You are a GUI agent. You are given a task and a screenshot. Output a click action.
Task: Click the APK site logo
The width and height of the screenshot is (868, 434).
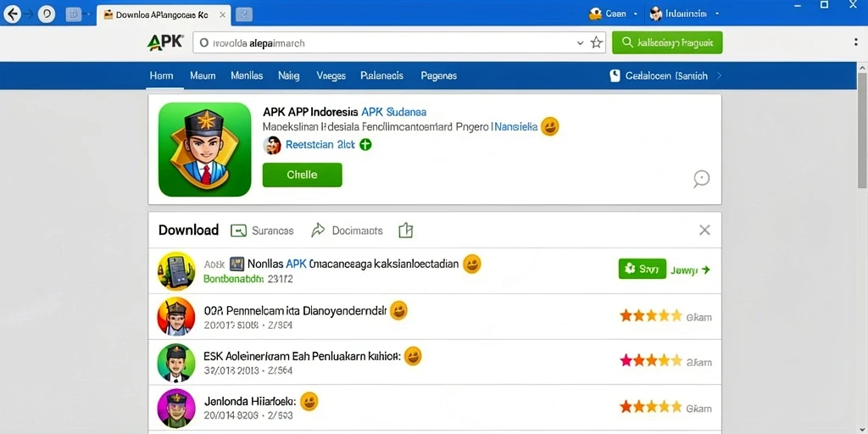click(165, 42)
